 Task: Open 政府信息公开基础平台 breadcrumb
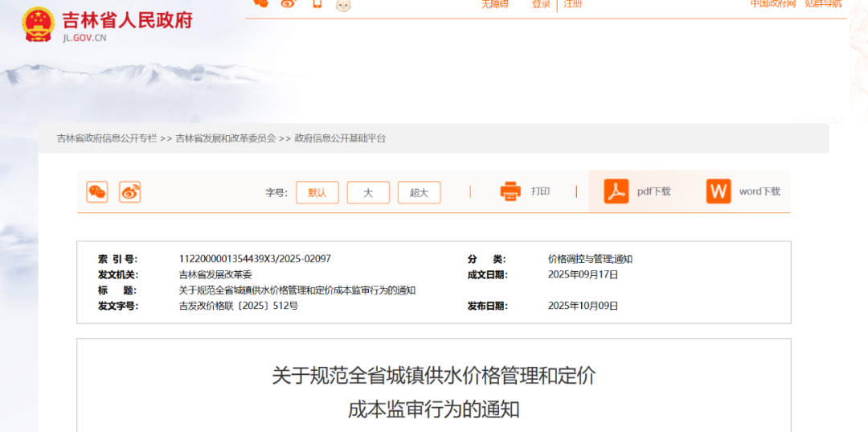(x=340, y=138)
